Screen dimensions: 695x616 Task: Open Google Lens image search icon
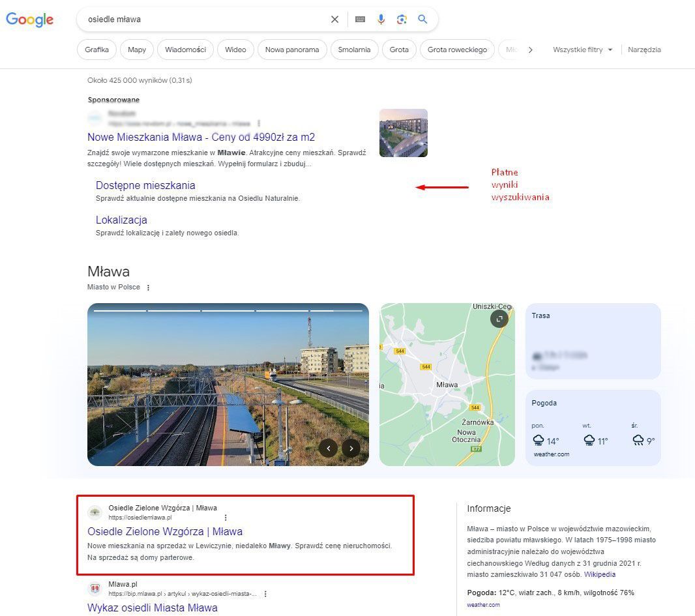(x=402, y=20)
